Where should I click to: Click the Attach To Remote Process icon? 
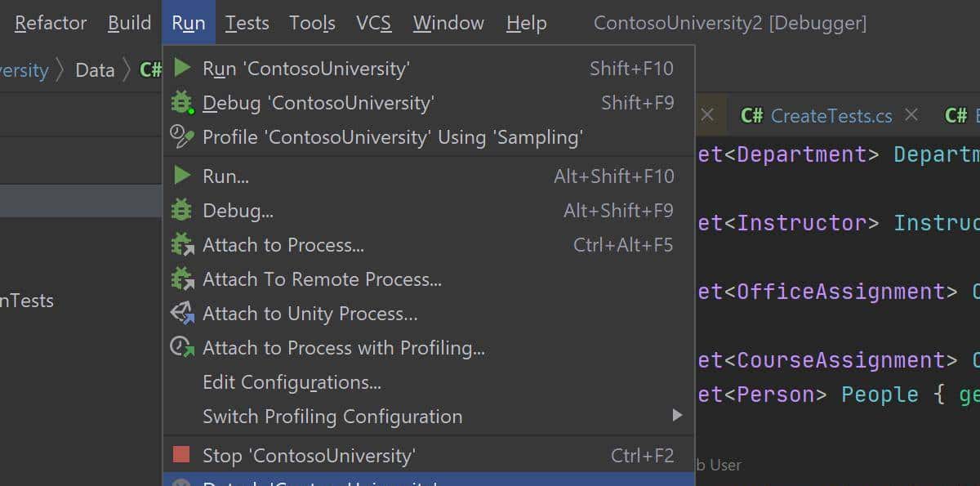point(181,279)
